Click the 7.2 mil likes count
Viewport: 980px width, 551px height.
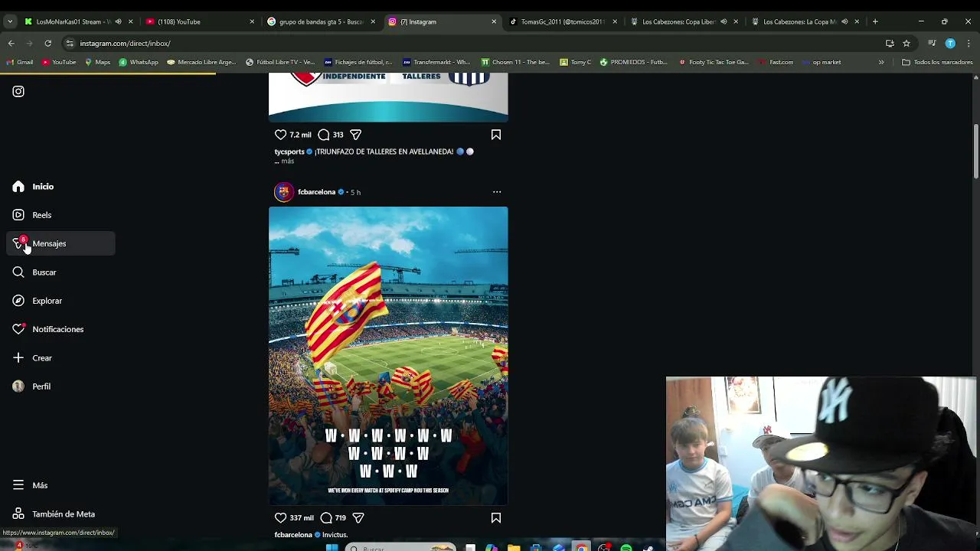(x=300, y=135)
